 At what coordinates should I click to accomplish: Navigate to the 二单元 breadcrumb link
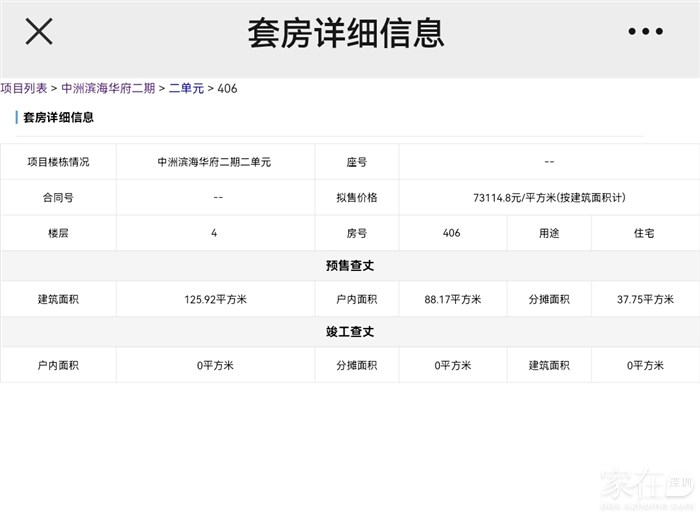point(186,88)
